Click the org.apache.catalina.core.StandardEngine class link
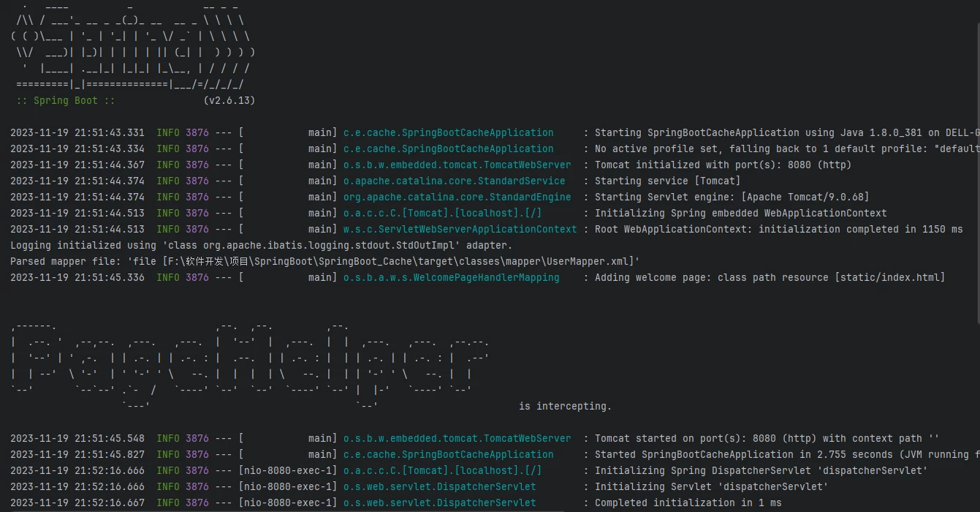 click(457, 197)
